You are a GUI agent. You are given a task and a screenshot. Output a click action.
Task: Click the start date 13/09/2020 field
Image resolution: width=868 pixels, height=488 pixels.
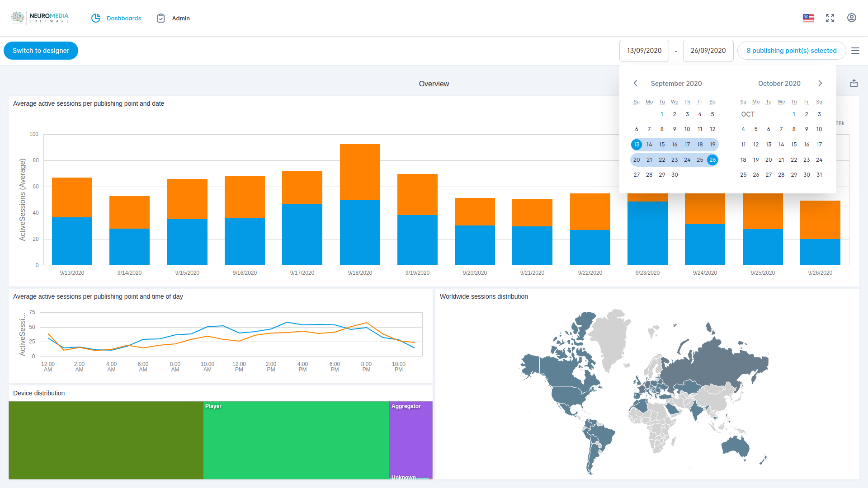pos(644,51)
